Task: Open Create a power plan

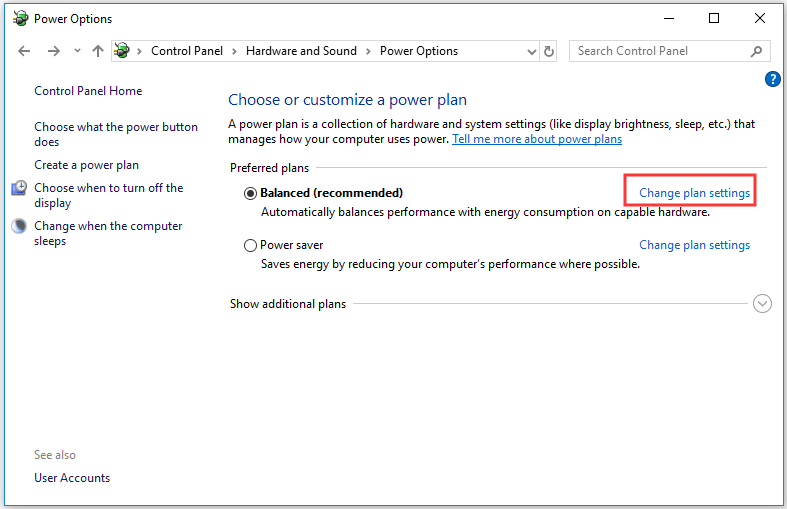Action: (x=86, y=165)
